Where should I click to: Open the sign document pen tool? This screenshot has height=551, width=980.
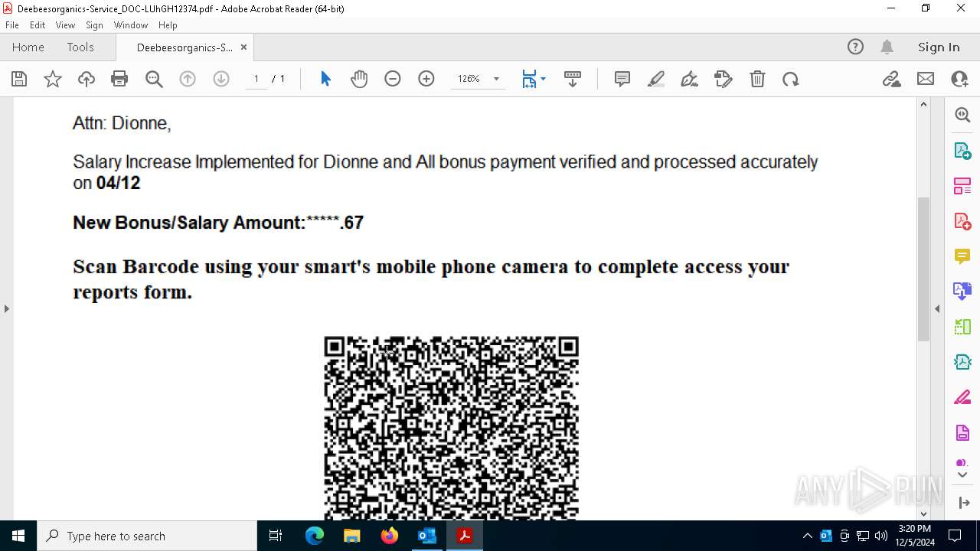(x=690, y=79)
